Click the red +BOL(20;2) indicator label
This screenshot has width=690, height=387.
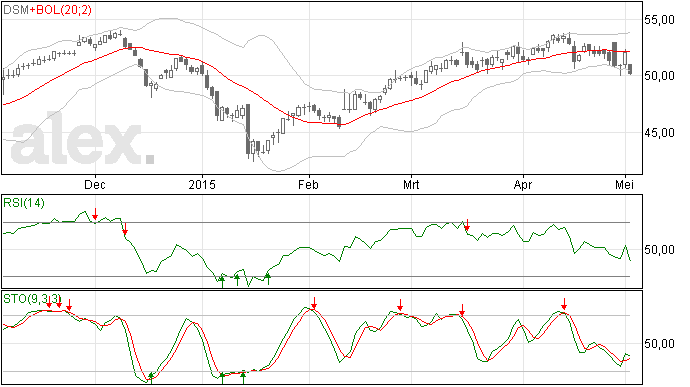coord(61,9)
